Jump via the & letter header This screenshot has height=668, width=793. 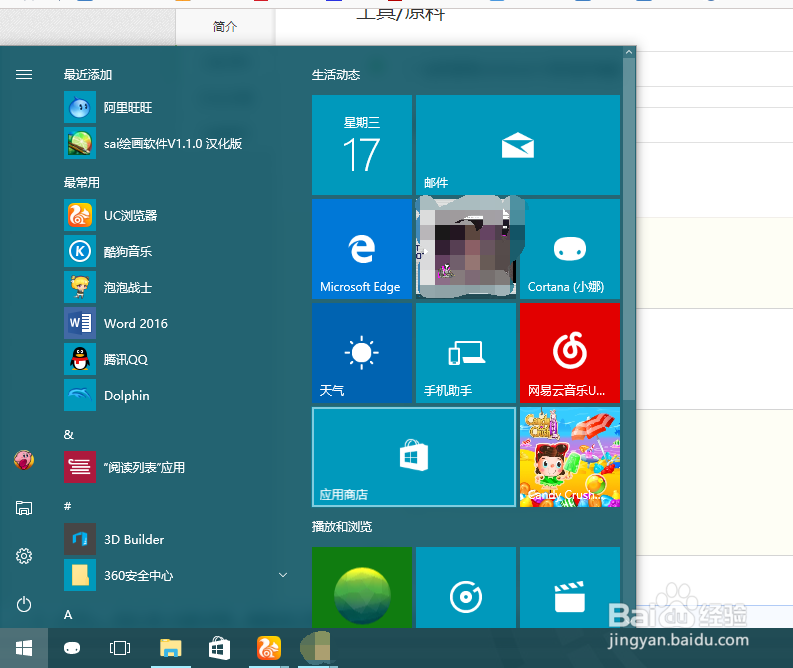coord(69,434)
